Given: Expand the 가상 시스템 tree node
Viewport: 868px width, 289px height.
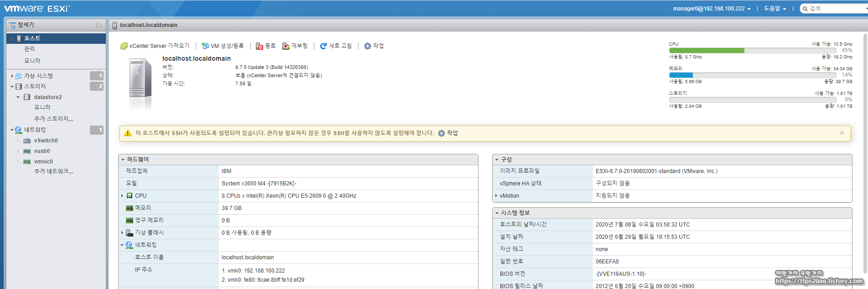Looking at the screenshot, I should [12, 76].
